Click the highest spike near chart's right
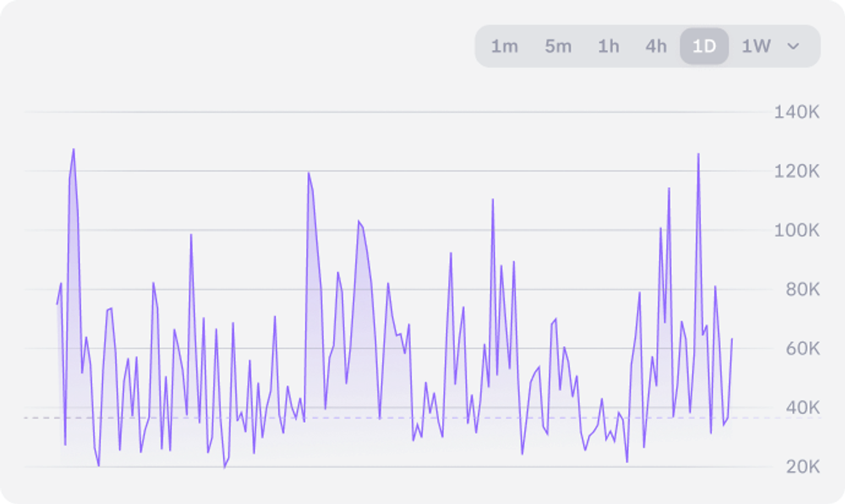 pos(698,154)
